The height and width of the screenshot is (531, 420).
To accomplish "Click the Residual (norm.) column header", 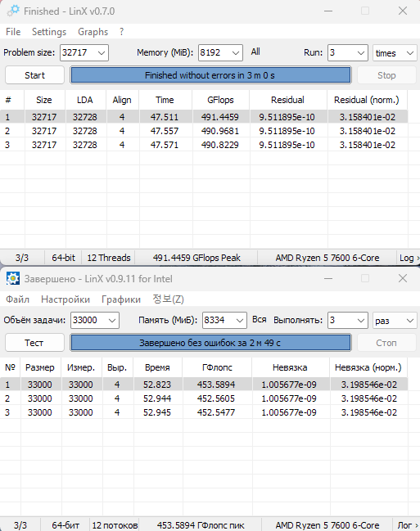I will pyautogui.click(x=367, y=100).
